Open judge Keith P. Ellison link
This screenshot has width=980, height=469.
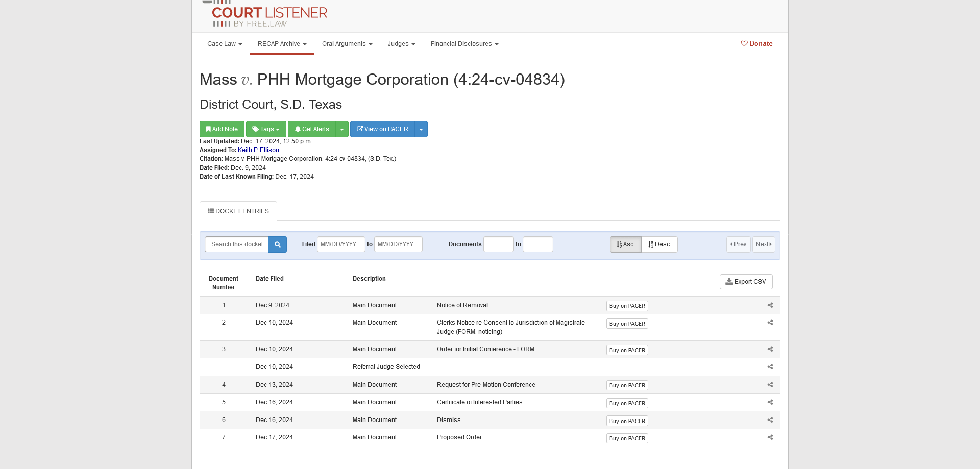258,150
